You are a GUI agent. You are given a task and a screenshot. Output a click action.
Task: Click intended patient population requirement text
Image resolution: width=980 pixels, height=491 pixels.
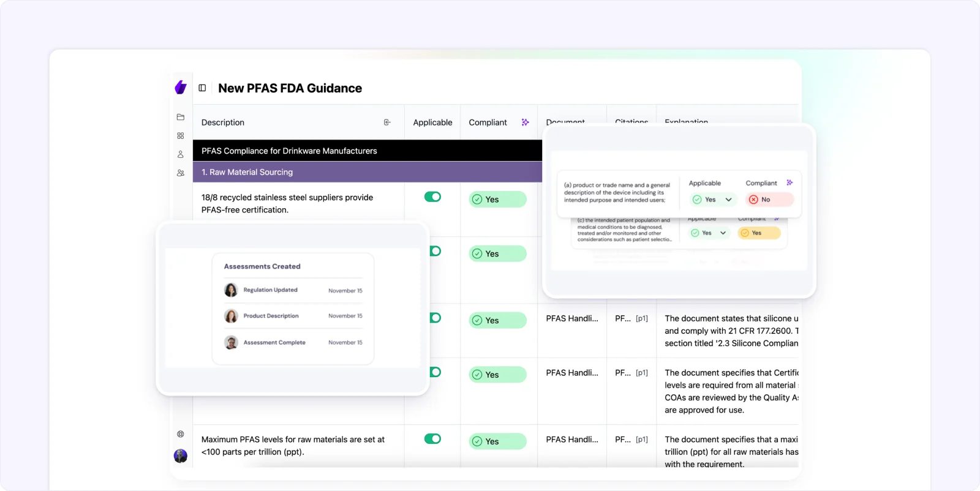coord(624,230)
